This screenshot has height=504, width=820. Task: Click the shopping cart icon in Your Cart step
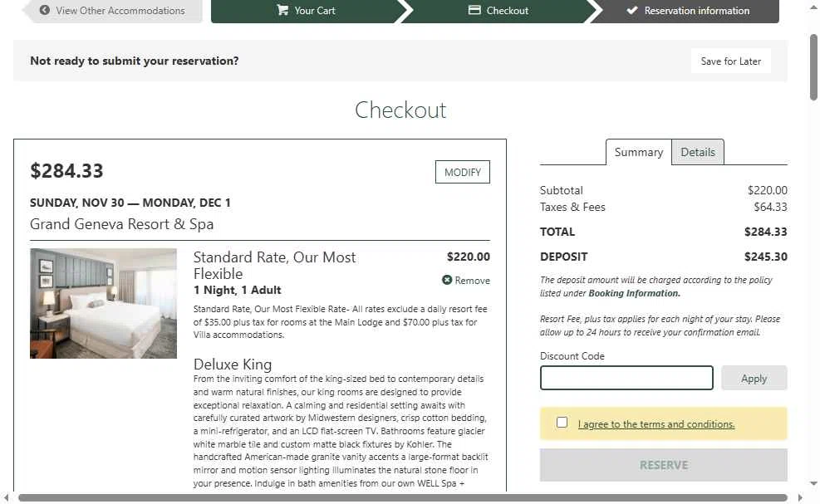pyautogui.click(x=282, y=10)
